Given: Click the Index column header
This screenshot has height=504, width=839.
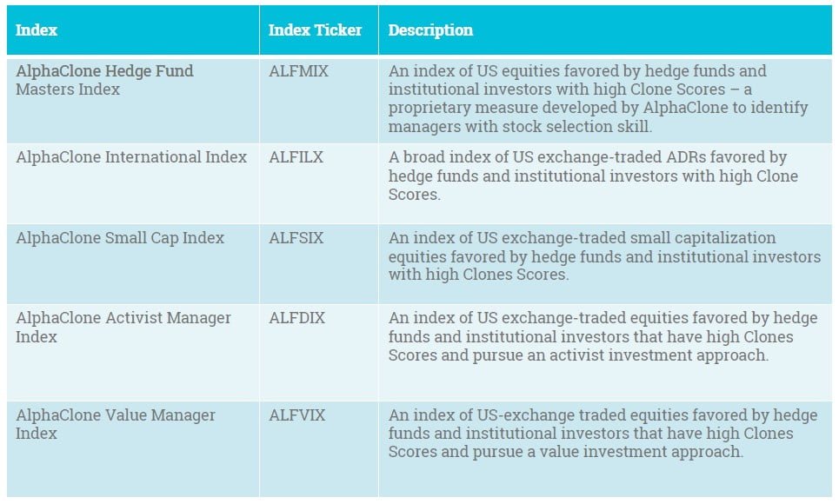Looking at the screenshot, I should 37,30.
